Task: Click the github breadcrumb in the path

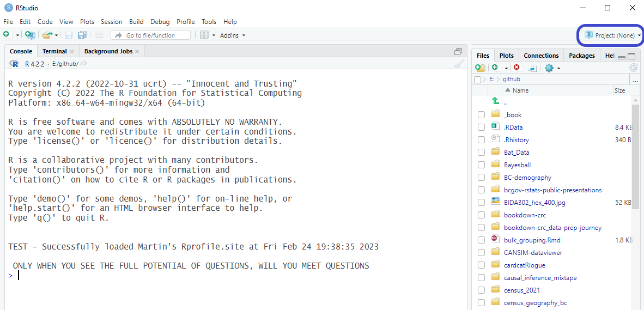Action: (511, 80)
